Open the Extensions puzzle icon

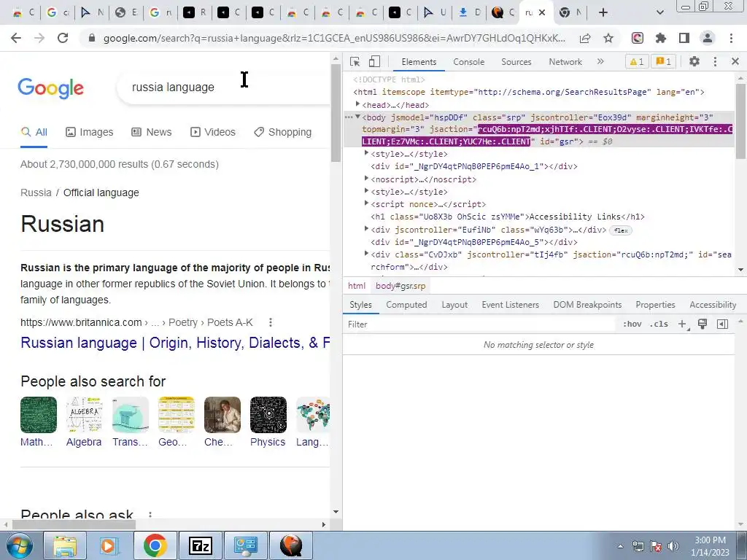(x=661, y=38)
